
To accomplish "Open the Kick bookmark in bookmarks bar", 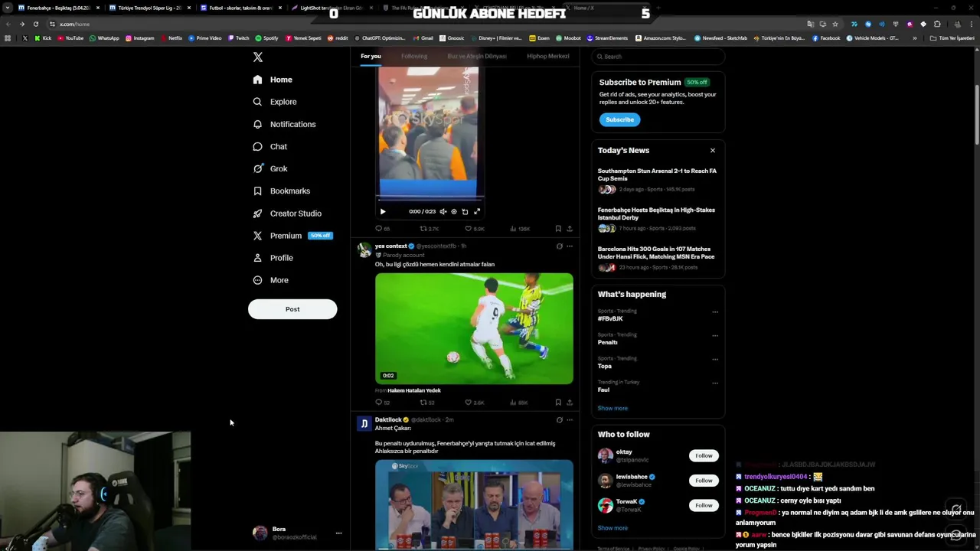I will [43, 38].
